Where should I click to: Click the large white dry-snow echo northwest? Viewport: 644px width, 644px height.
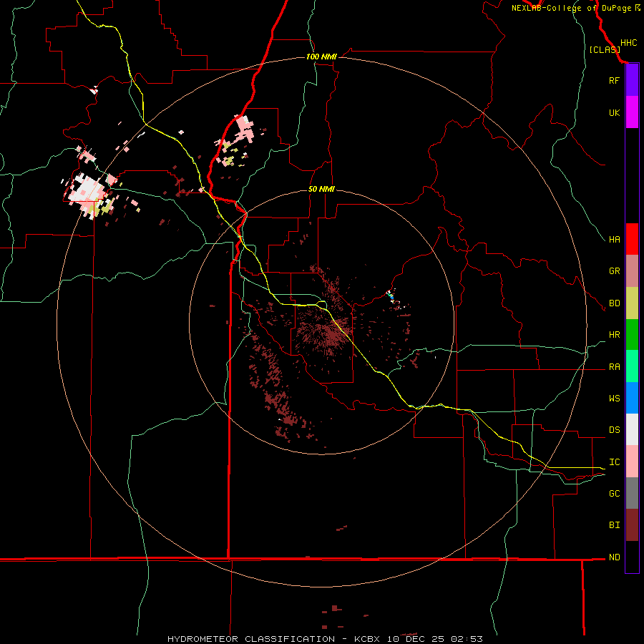[86, 190]
